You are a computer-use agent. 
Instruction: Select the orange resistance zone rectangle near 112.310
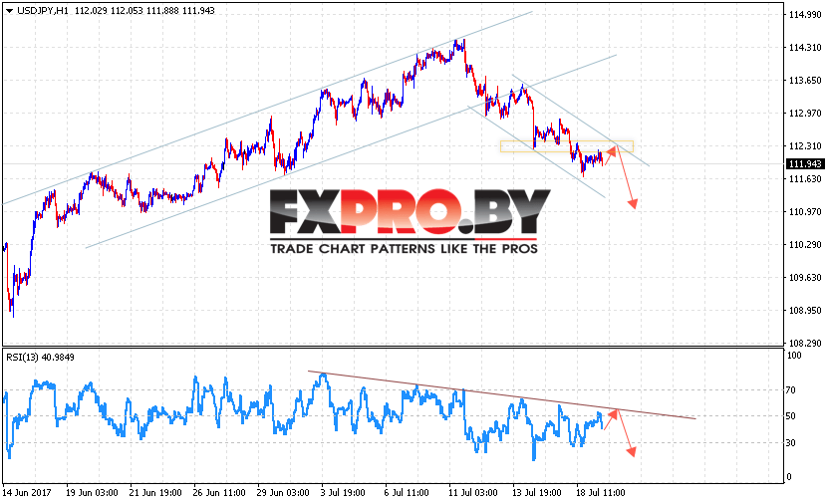[x=567, y=146]
